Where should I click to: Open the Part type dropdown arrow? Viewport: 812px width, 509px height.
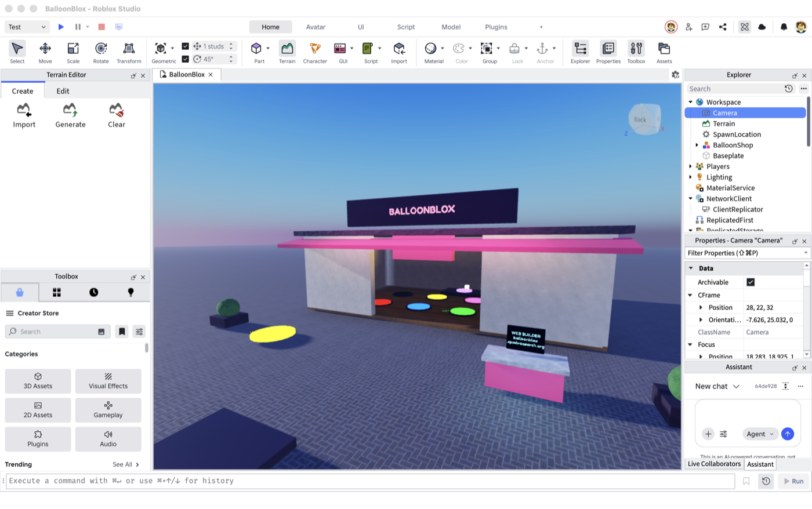pyautogui.click(x=268, y=48)
